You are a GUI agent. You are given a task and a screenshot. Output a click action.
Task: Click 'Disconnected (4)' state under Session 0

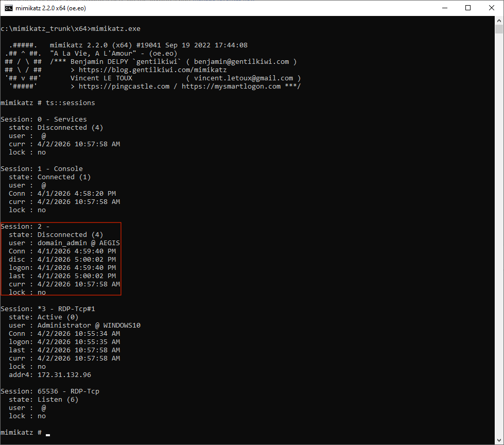coord(70,128)
